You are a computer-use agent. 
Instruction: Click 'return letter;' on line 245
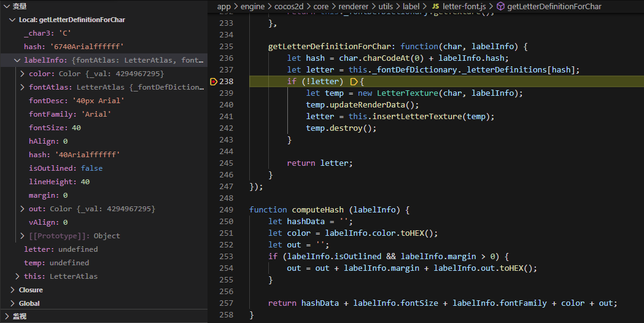point(320,163)
